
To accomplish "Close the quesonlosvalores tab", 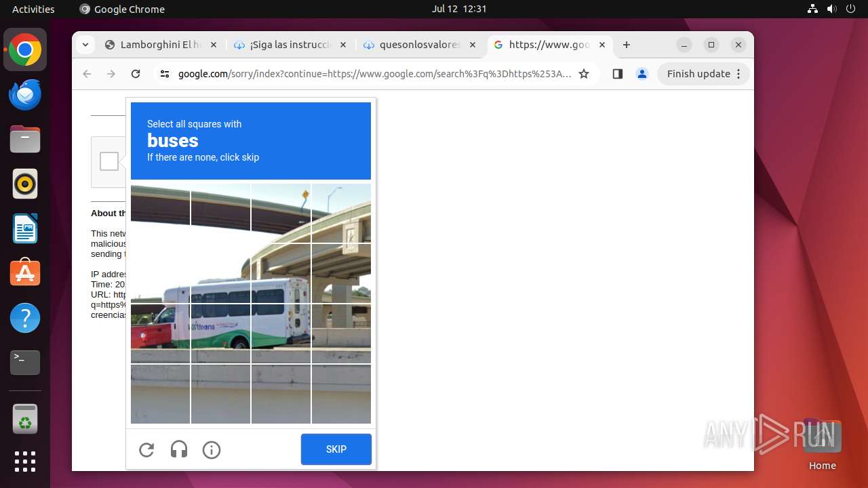I will pyautogui.click(x=473, y=45).
